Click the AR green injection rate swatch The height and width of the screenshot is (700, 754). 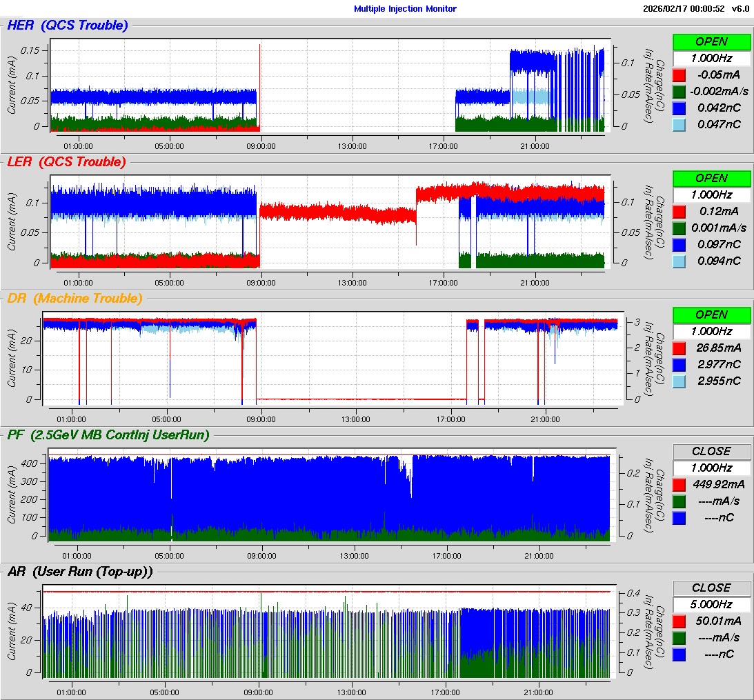(x=679, y=637)
